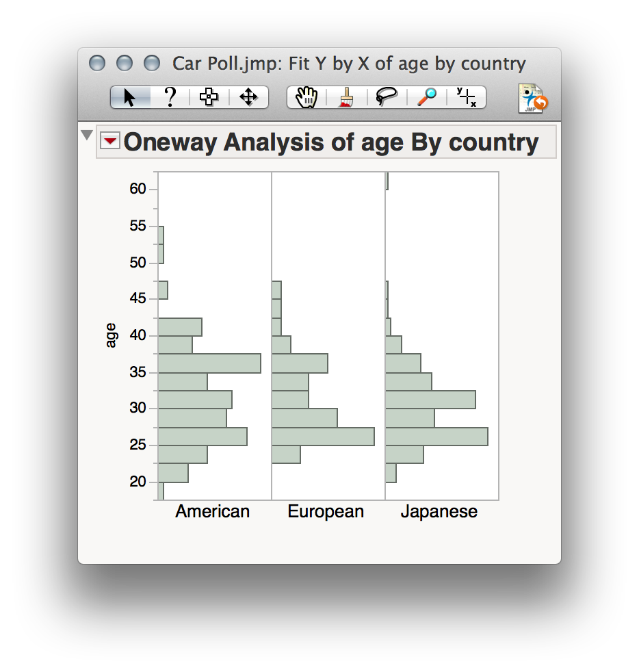Click the JMP file icon

532,98
